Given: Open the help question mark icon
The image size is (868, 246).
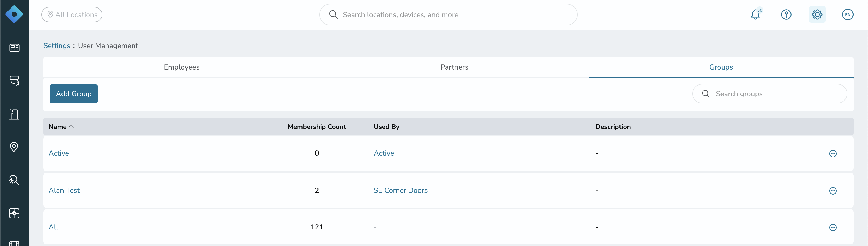Looking at the screenshot, I should tap(786, 14).
